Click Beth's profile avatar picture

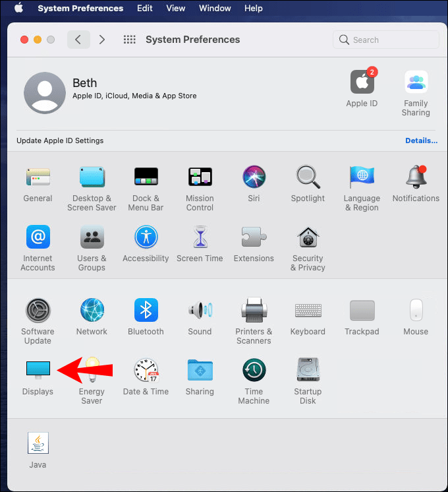point(45,93)
